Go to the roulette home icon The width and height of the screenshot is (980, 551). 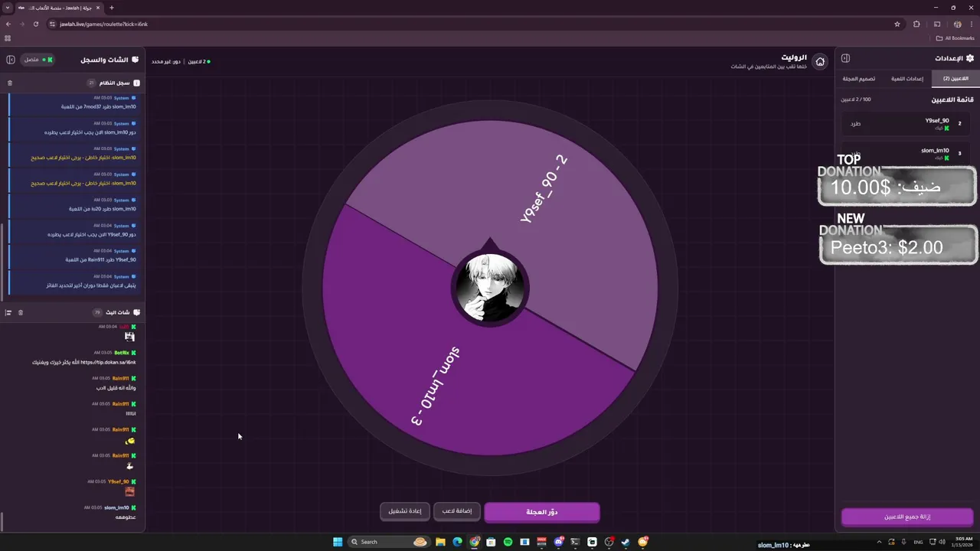pos(820,61)
